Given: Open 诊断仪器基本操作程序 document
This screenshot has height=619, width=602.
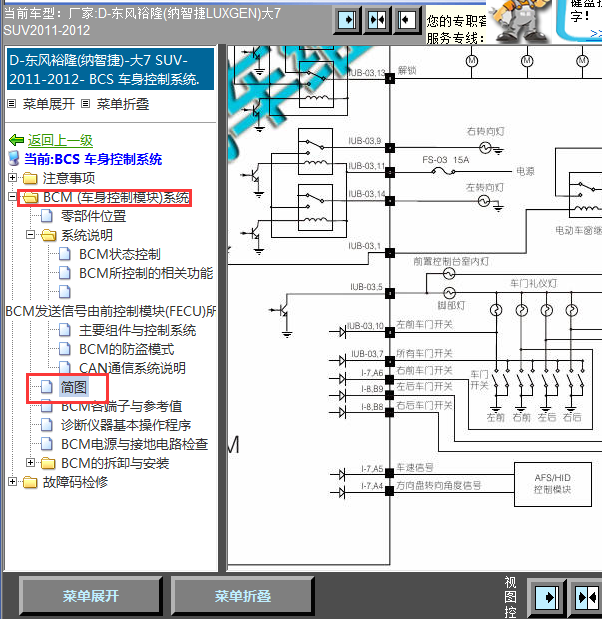Looking at the screenshot, I should pyautogui.click(x=126, y=425).
